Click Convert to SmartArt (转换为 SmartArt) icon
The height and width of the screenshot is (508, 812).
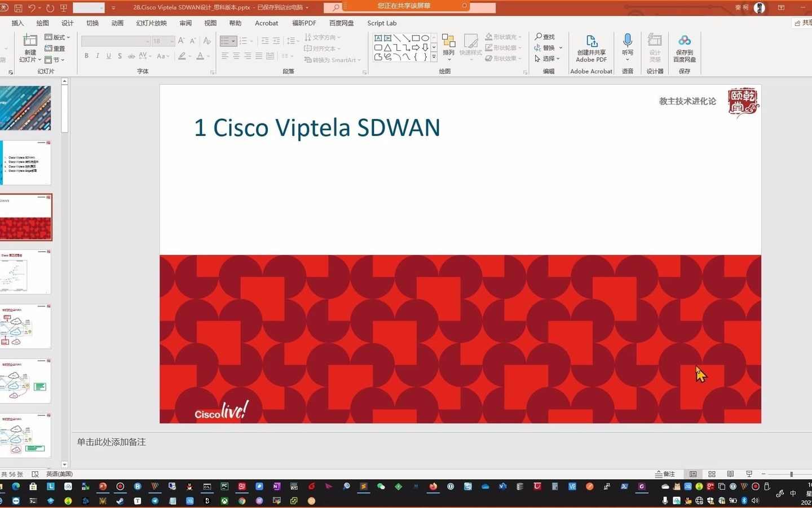click(308, 60)
